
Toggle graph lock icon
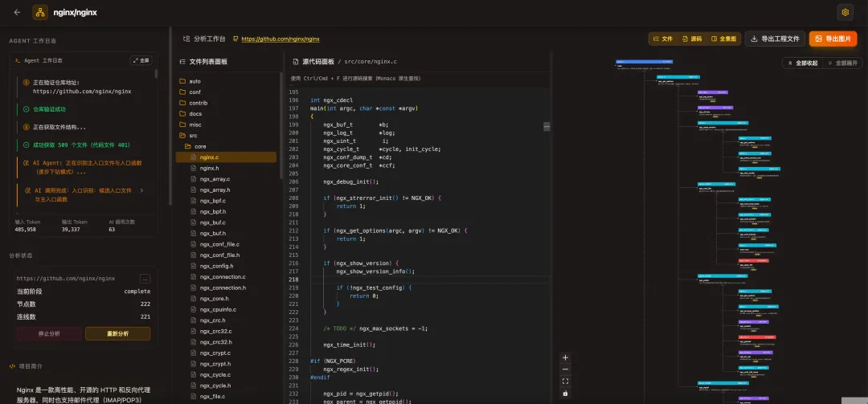(565, 394)
